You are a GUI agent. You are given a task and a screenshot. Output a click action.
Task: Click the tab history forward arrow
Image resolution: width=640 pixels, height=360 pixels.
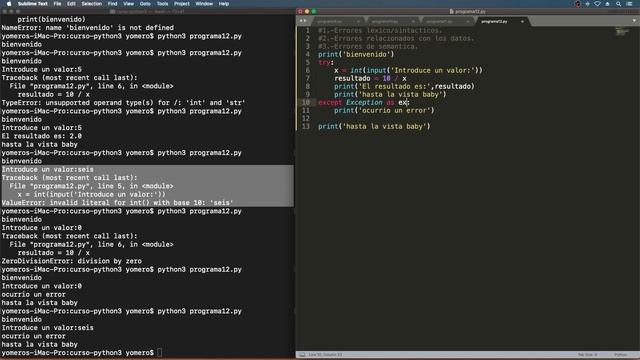pos(305,21)
